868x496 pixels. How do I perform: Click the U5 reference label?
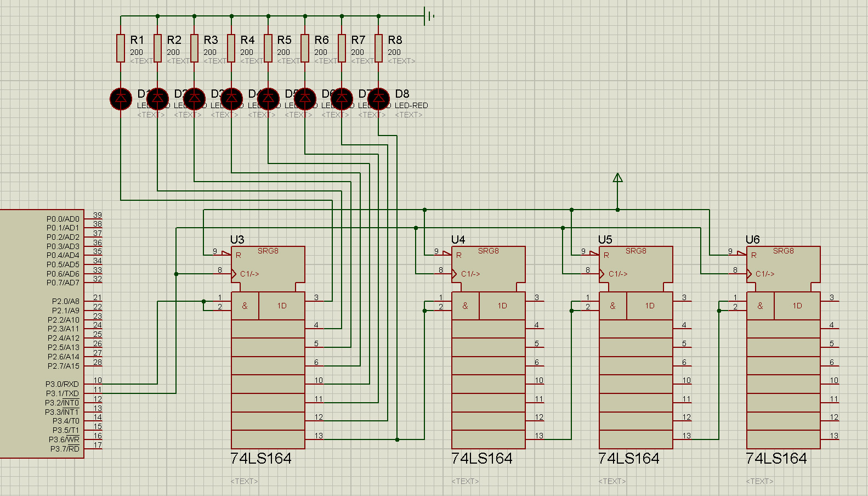point(605,240)
